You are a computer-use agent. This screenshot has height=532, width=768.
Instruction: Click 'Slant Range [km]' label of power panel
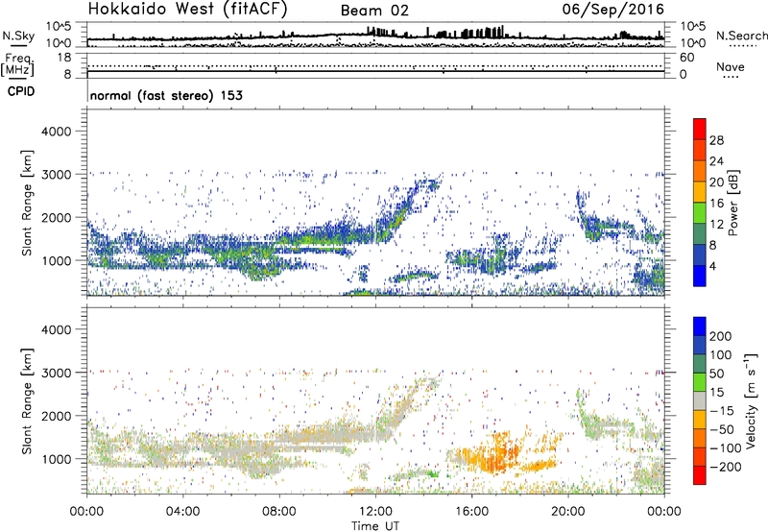click(x=27, y=203)
